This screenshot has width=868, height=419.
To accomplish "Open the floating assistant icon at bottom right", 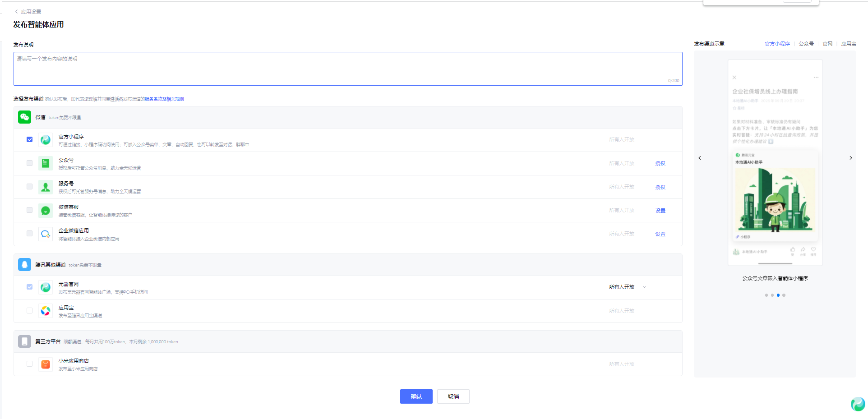I will tap(857, 404).
